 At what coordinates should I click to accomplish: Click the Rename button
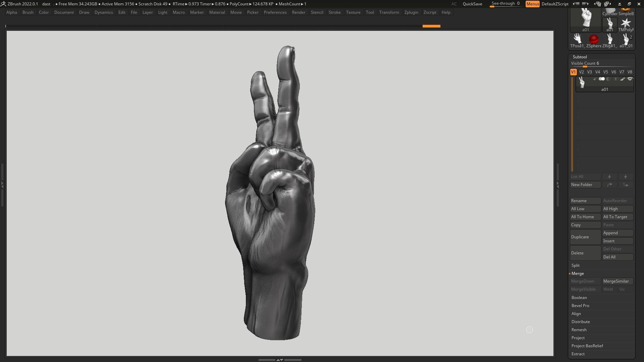click(x=585, y=201)
